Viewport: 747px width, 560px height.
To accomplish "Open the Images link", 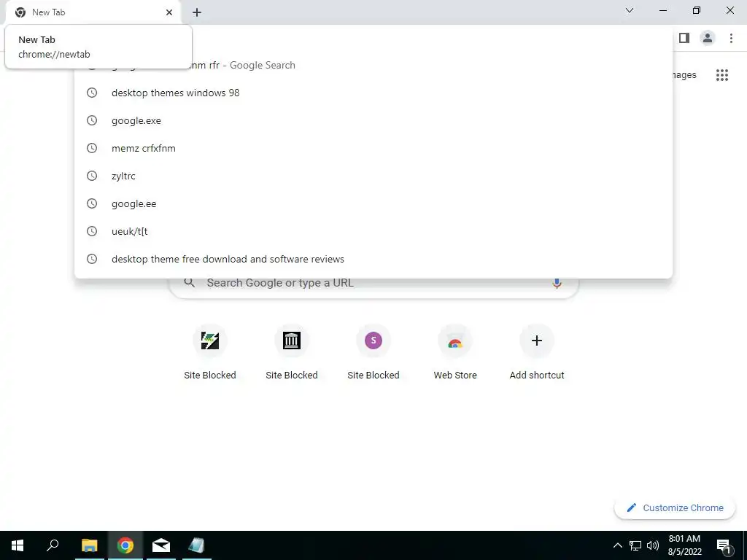I will click(684, 75).
